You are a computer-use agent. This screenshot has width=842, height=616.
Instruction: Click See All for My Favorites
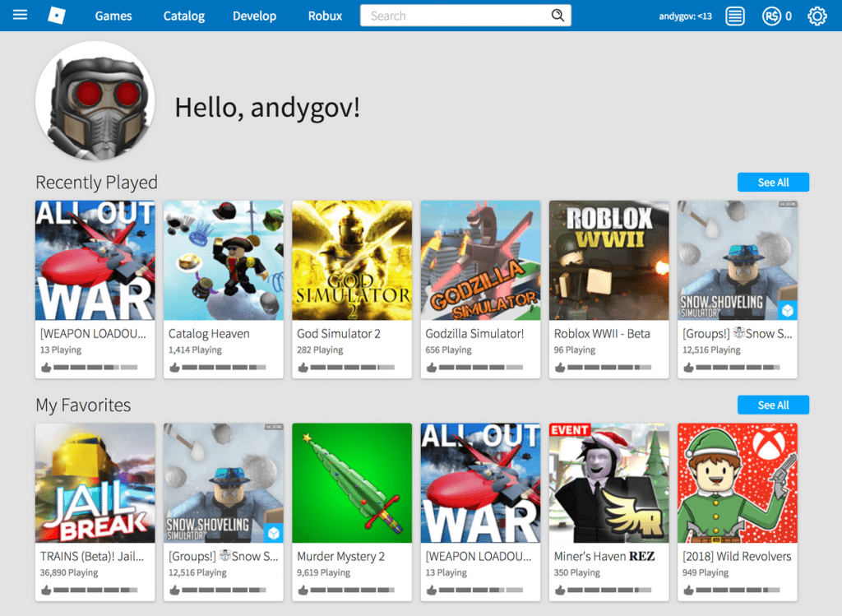pyautogui.click(x=773, y=405)
